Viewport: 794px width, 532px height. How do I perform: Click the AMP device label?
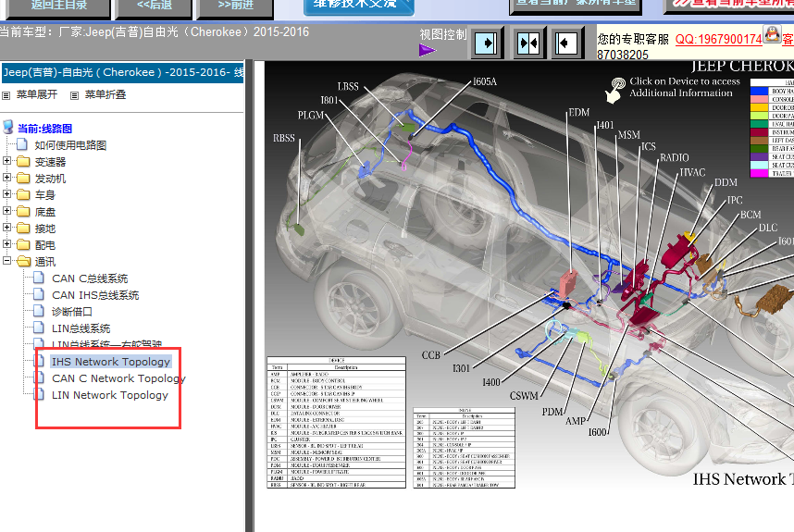click(576, 421)
